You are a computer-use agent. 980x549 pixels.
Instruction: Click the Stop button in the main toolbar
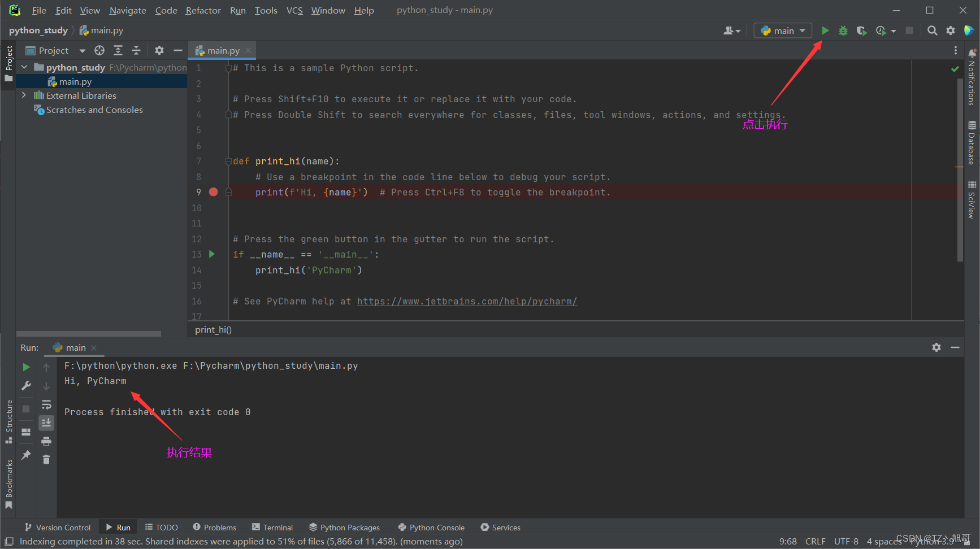click(x=909, y=30)
